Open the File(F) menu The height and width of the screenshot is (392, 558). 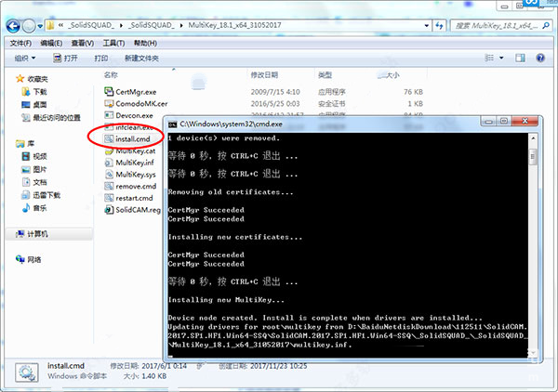[x=20, y=43]
